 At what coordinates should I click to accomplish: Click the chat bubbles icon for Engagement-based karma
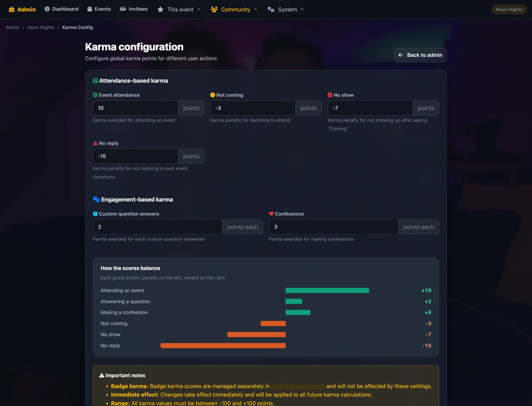[x=96, y=199]
